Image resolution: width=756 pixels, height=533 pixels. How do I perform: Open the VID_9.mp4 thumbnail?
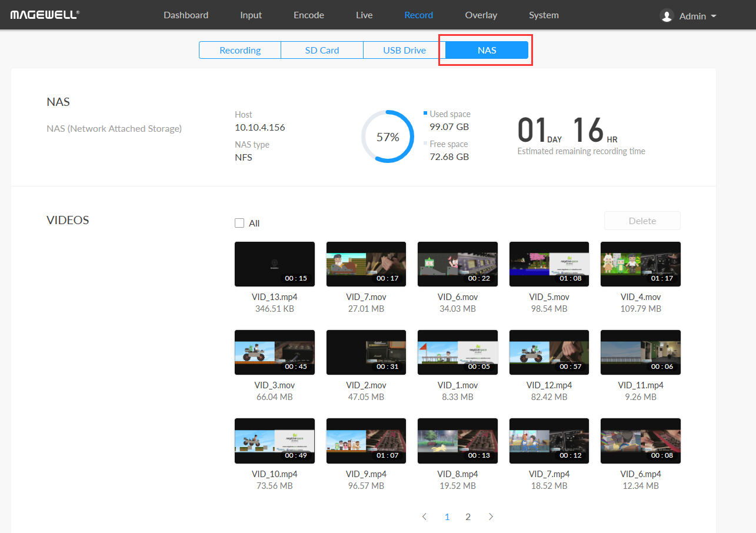(366, 441)
